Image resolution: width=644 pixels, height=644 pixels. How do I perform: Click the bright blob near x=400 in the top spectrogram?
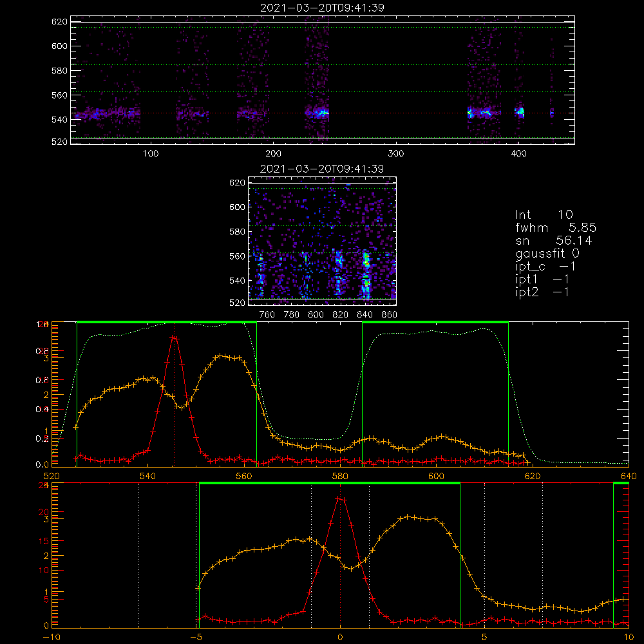(x=520, y=111)
